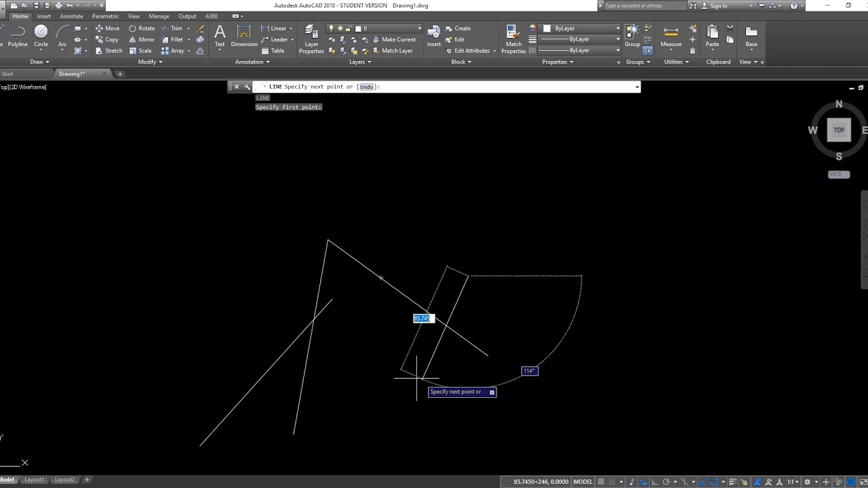Viewport: 868px width, 488px height.
Task: Click Edit Attributes button
Action: pyautogui.click(x=468, y=51)
